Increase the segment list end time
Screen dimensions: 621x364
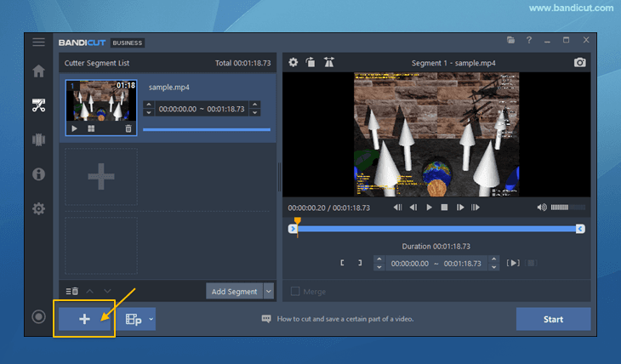tap(254, 105)
